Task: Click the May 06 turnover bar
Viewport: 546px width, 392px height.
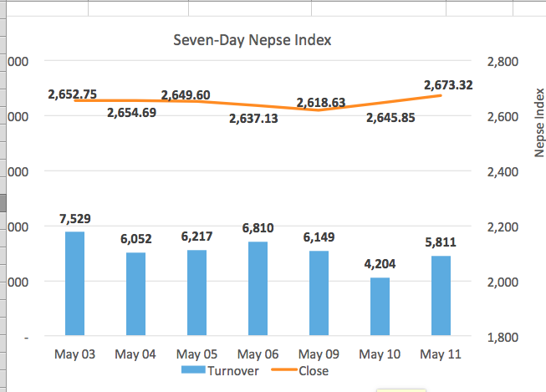Action: 258,289
